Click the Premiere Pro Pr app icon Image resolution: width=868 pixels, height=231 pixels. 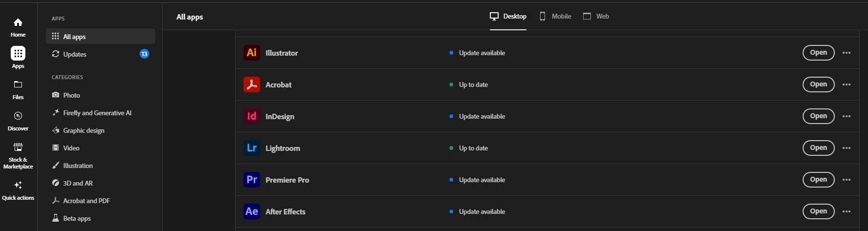tap(252, 180)
